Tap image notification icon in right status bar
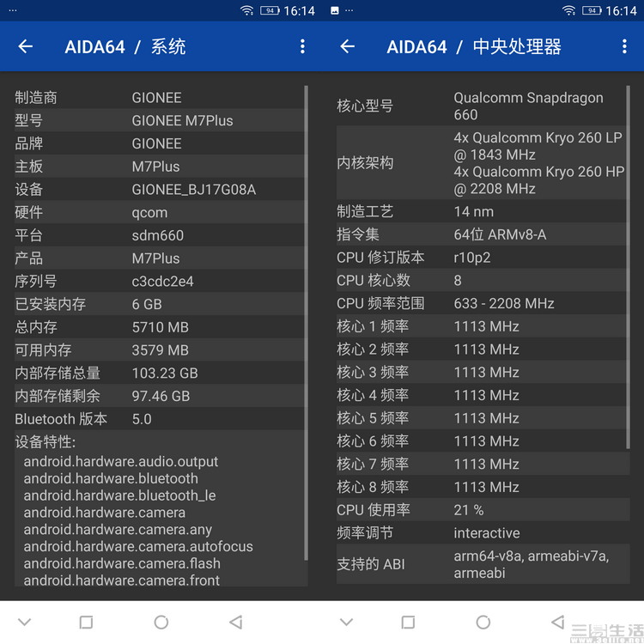Screen dimensions: 644x644 point(335,10)
